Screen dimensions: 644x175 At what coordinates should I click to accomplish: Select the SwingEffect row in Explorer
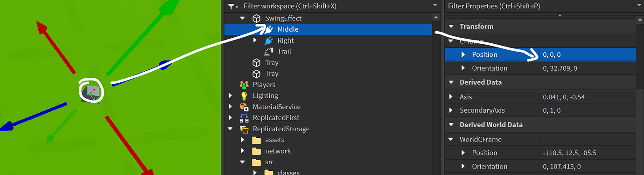328,18
